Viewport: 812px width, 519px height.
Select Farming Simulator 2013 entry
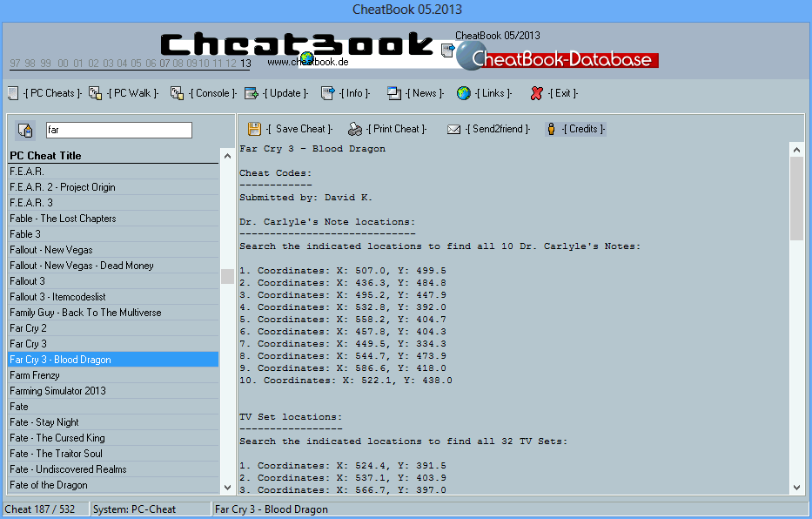(113, 390)
